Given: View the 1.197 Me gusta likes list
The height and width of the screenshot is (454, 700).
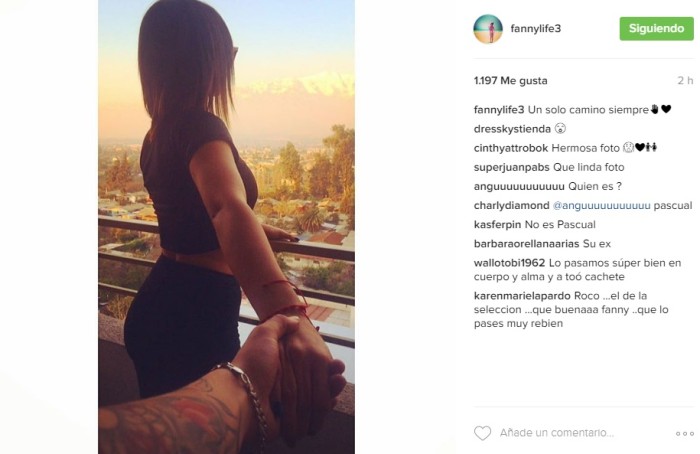Looking at the screenshot, I should click(x=510, y=81).
